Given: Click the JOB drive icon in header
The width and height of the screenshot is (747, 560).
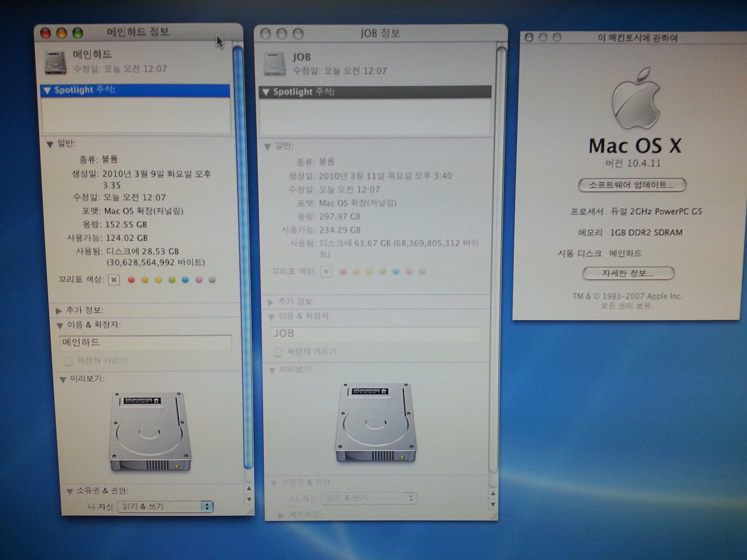Looking at the screenshot, I should (274, 65).
